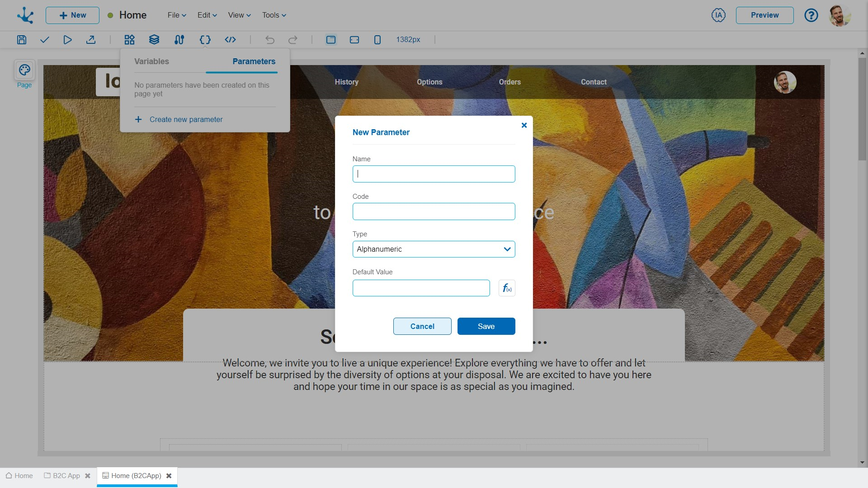Screen dimensions: 868x488
Task: Click the Cancel button
Action: [422, 326]
